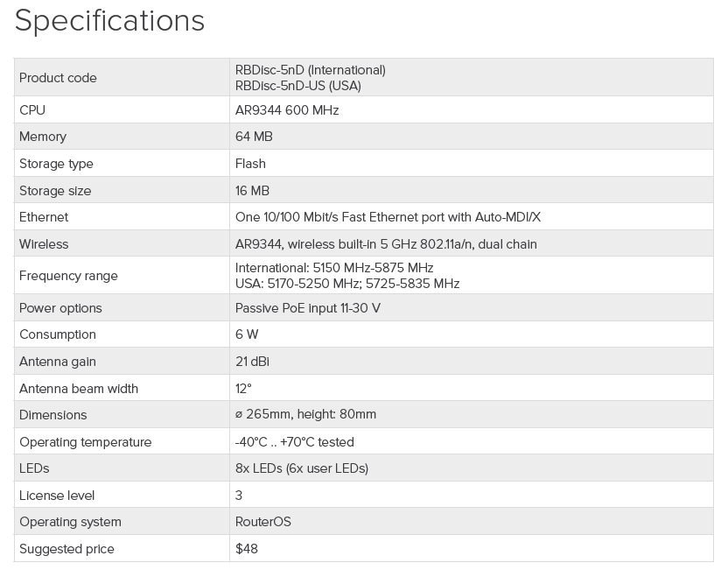The image size is (728, 577).
Task: Click the Storage type label
Action: tap(56, 164)
